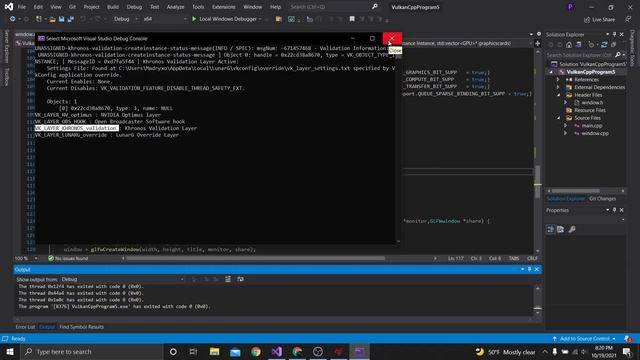640x360 pixels.
Task: Click the Save All toolbar icon
Action: click(x=71, y=19)
